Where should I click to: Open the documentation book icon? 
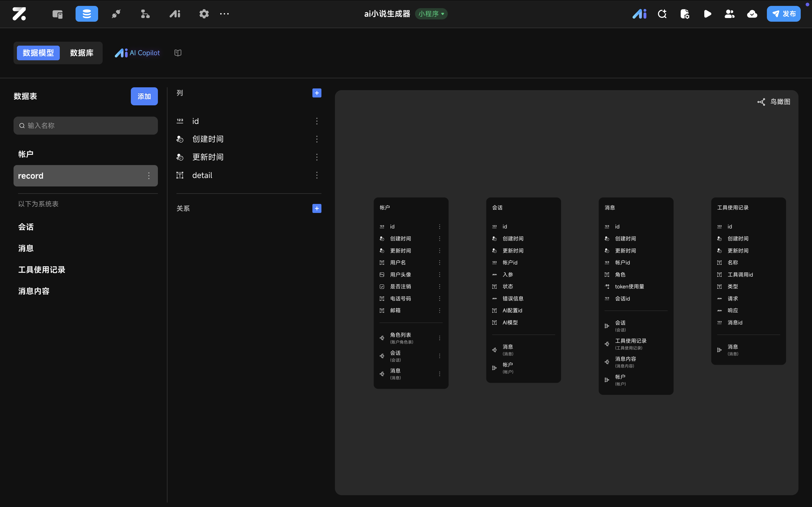178,53
